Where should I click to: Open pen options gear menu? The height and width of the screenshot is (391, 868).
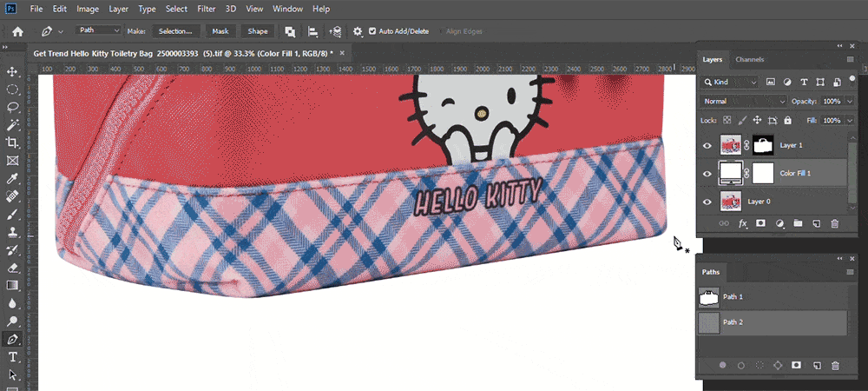358,31
